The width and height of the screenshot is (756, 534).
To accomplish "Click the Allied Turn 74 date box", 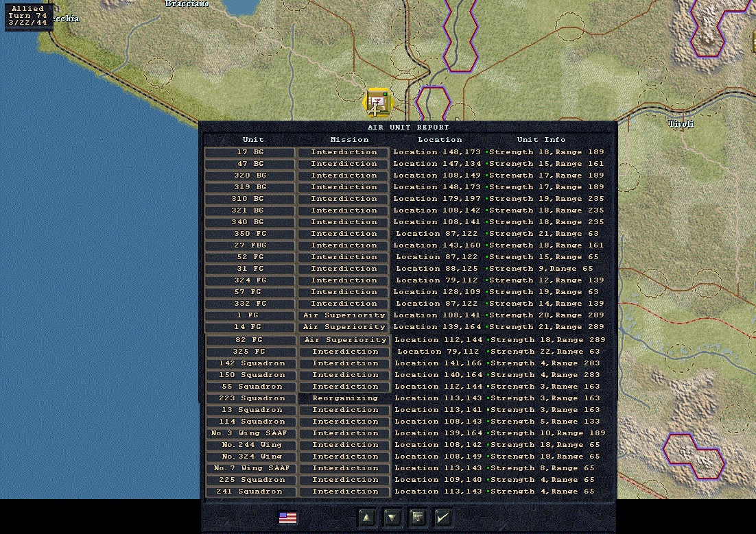I will [28, 16].
